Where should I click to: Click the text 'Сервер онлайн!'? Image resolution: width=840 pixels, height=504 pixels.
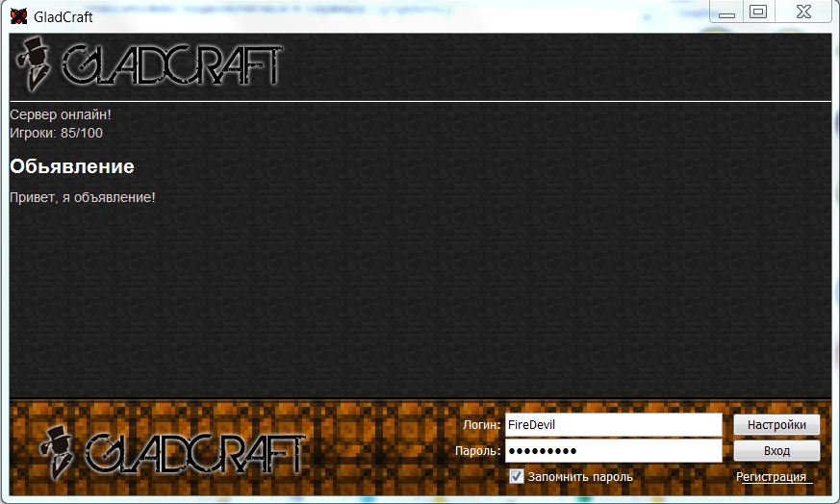[61, 114]
